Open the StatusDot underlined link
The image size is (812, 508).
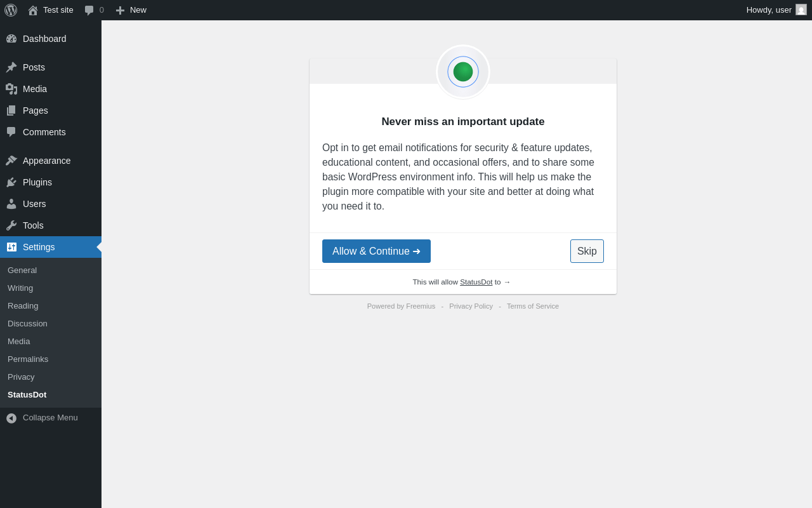(476, 282)
